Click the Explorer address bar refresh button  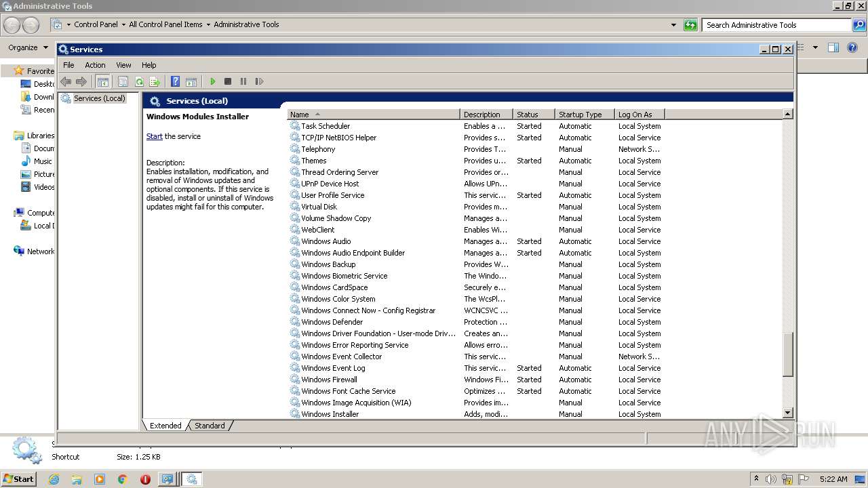tap(690, 25)
